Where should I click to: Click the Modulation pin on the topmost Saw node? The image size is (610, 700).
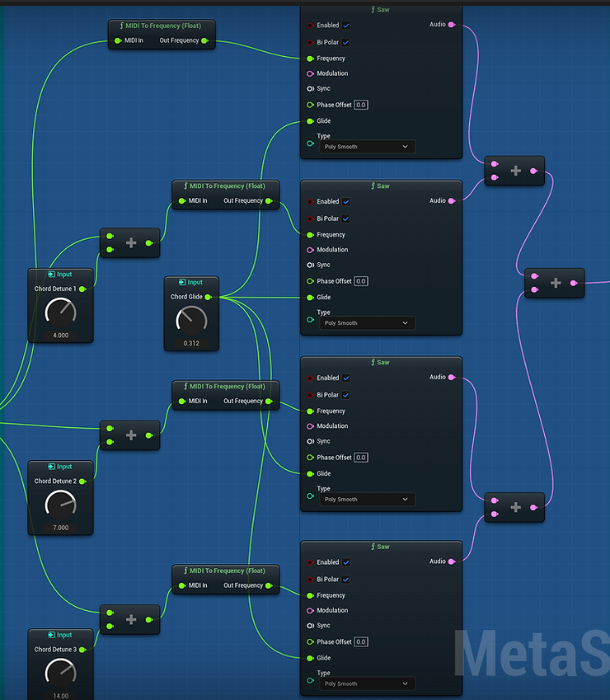pyautogui.click(x=310, y=73)
